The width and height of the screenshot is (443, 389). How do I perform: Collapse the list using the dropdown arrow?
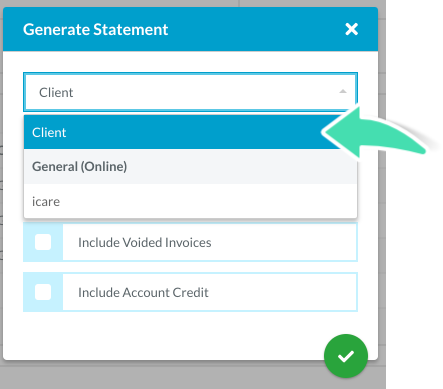pos(343,92)
